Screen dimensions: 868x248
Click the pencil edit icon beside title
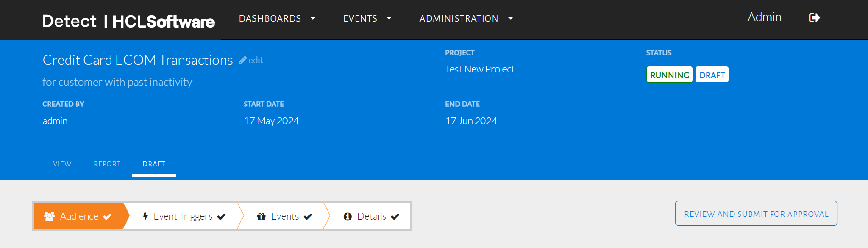pos(243,60)
